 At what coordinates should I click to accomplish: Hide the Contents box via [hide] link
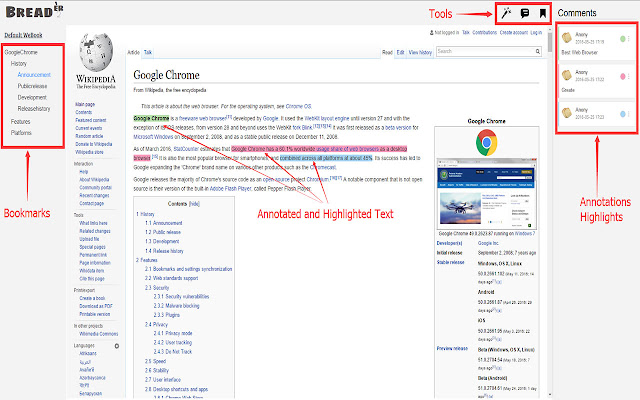(194, 204)
